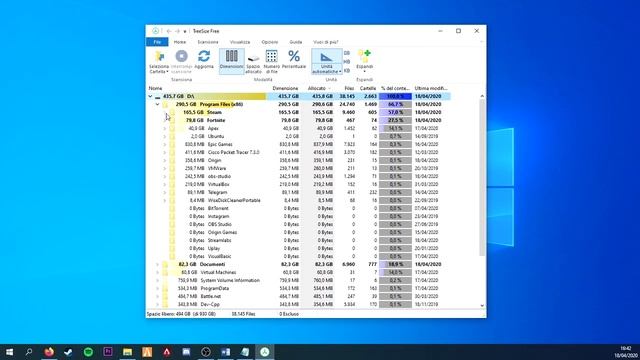Image resolution: width=640 pixels, height=360 pixels.
Task: Expand the Virtual Machines folder
Action: (x=158, y=273)
